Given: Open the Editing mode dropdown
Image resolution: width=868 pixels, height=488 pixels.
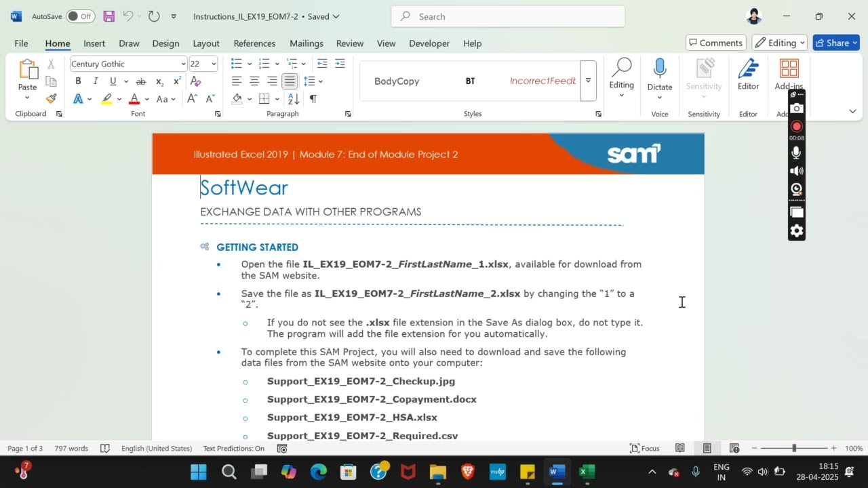Looking at the screenshot, I should (x=780, y=43).
